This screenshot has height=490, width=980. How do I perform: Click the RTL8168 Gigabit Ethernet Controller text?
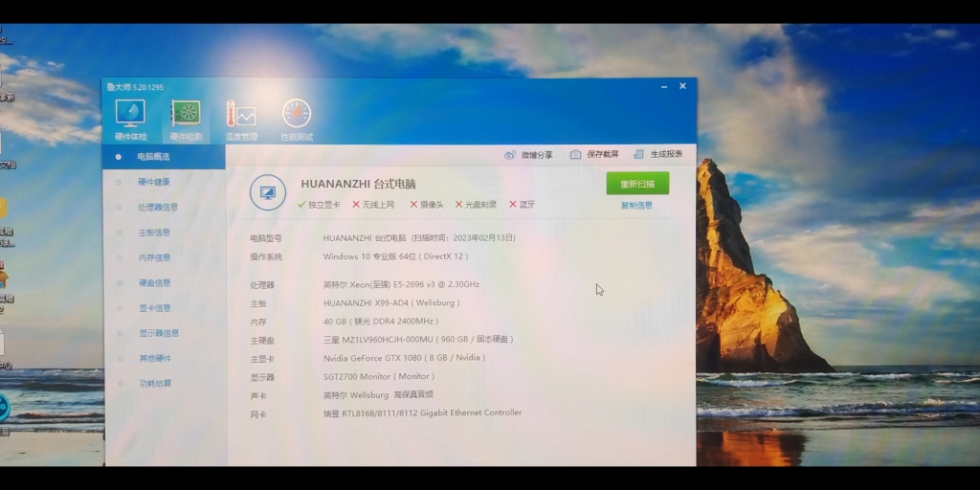pyautogui.click(x=422, y=413)
